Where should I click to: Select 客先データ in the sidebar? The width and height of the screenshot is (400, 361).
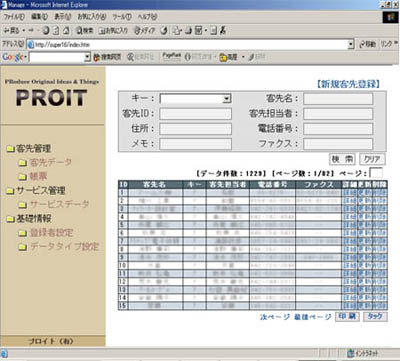pos(51,162)
